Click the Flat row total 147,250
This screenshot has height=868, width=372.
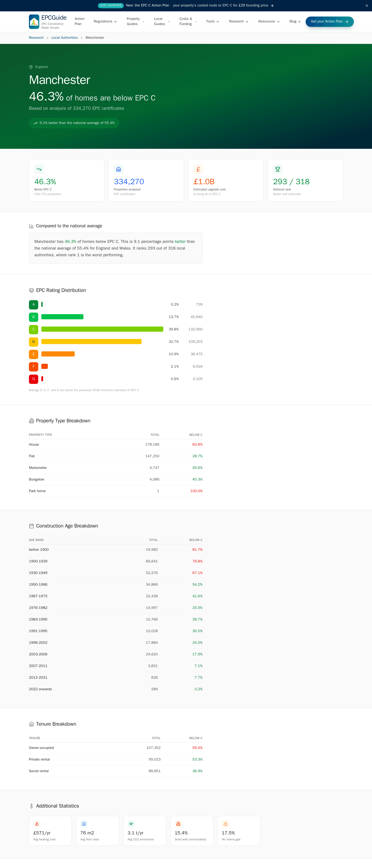point(152,456)
